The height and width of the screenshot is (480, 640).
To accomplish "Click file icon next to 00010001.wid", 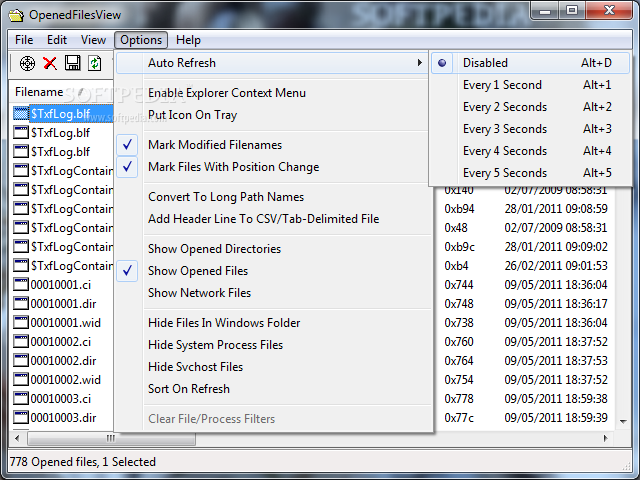I will (x=21, y=322).
